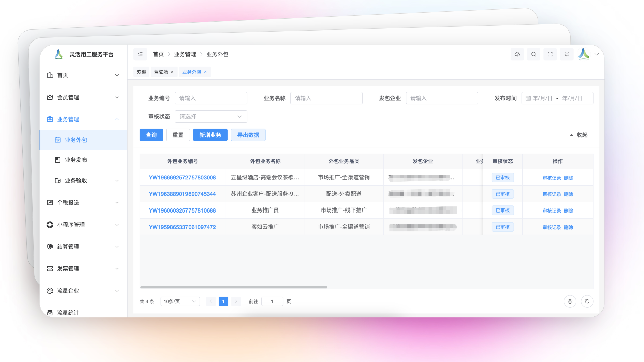
Task: Open the 审核状态 selection dropdown
Action: click(211, 116)
